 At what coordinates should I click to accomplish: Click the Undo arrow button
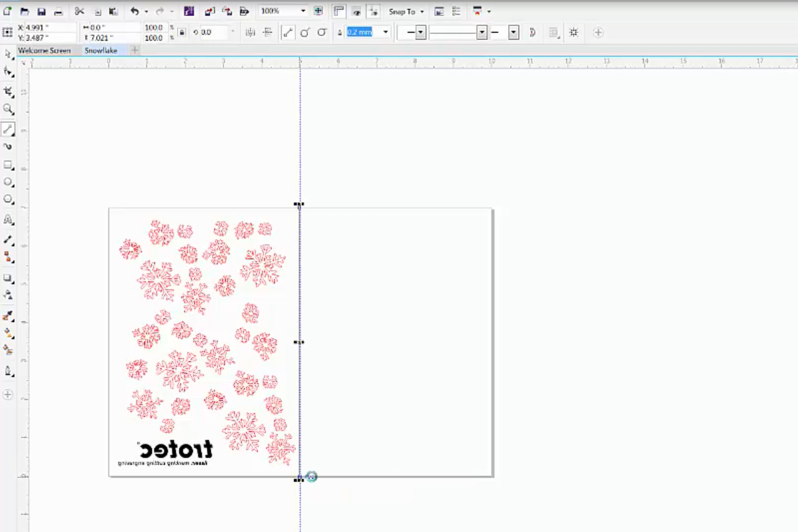[135, 11]
